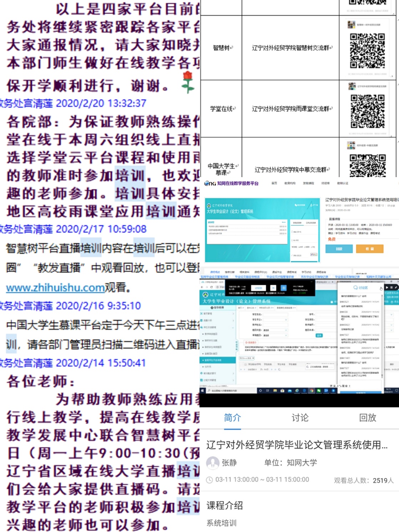The height and width of the screenshot is (532, 399).
Task: Select the 学习讨论 course tab
Action: 307,272
